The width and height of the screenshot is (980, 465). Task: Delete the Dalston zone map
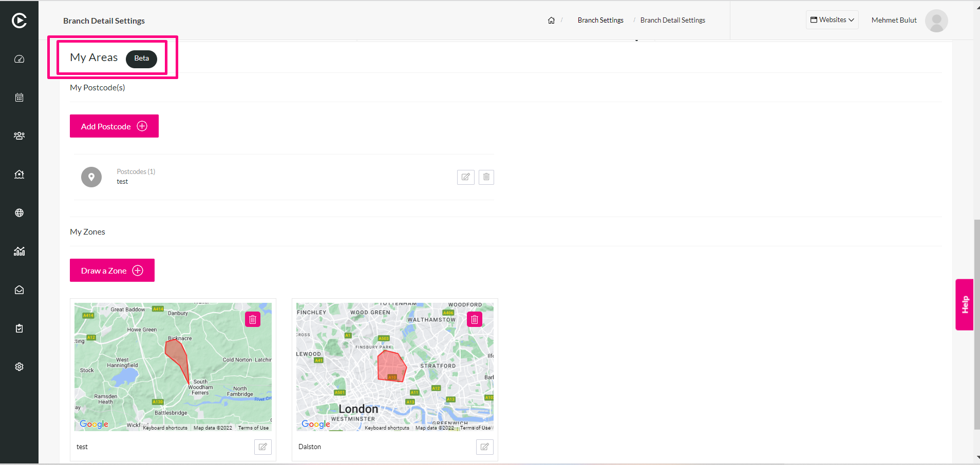coord(475,319)
